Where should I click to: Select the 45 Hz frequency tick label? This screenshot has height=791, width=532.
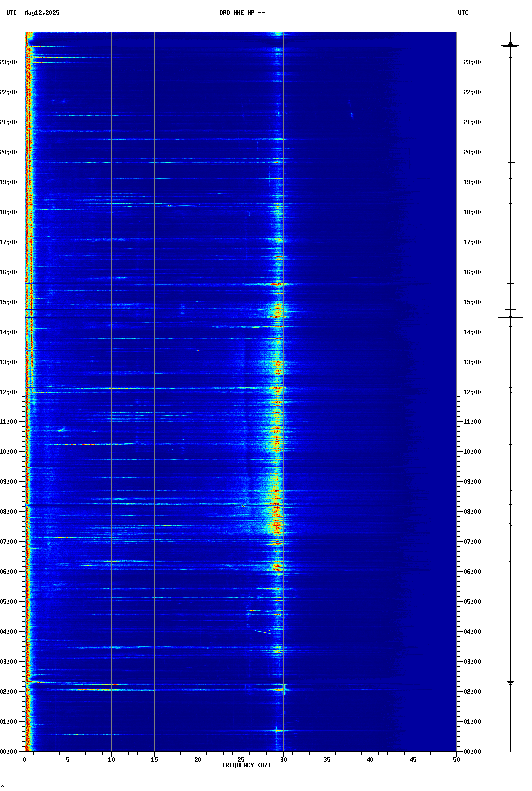tap(413, 760)
